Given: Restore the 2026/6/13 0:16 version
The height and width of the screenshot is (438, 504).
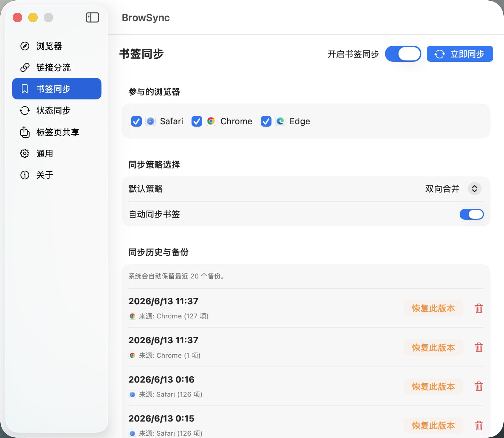Looking at the screenshot, I should 433,386.
